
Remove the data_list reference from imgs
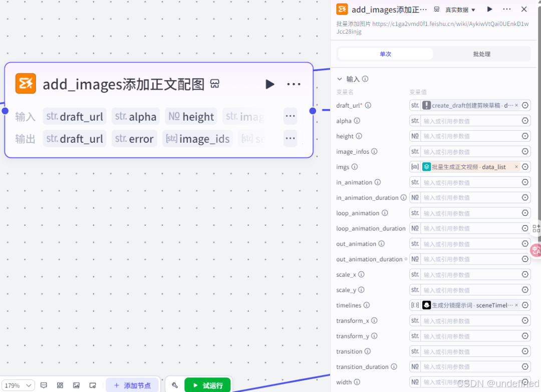pos(516,167)
